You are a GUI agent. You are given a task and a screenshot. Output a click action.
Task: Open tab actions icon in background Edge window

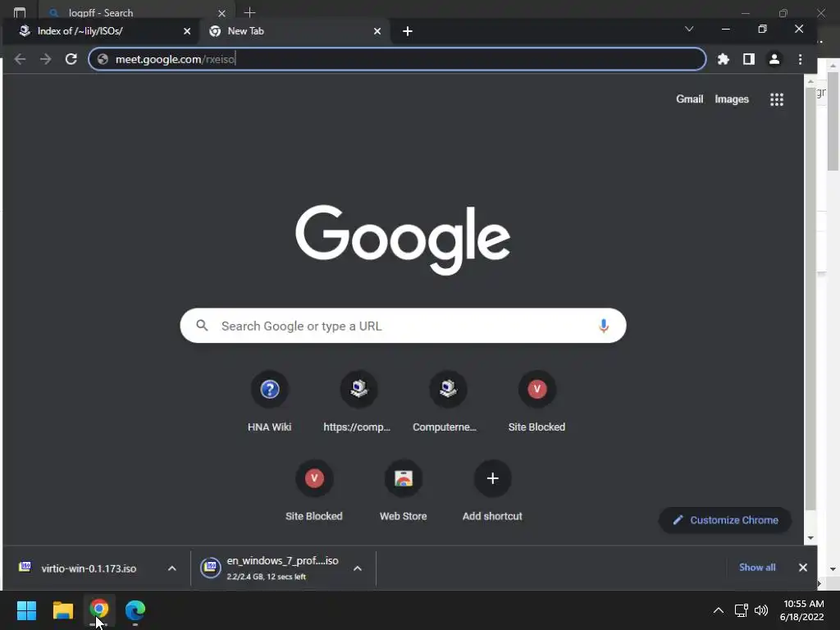point(20,11)
